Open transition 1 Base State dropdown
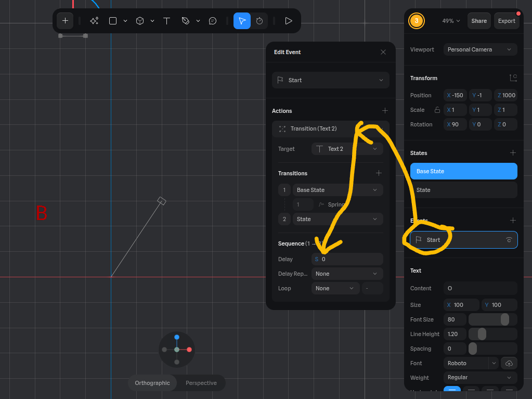 338,190
